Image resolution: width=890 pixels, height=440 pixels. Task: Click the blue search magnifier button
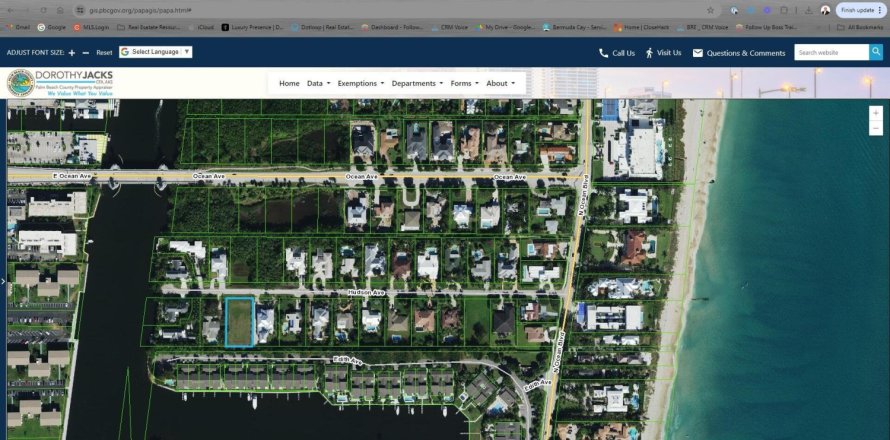click(876, 52)
